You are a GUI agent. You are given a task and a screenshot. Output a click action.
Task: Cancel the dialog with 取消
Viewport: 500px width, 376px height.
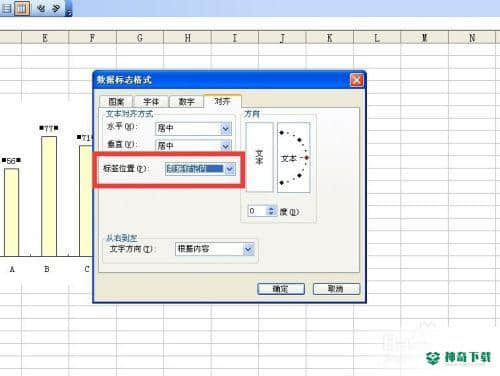point(336,289)
